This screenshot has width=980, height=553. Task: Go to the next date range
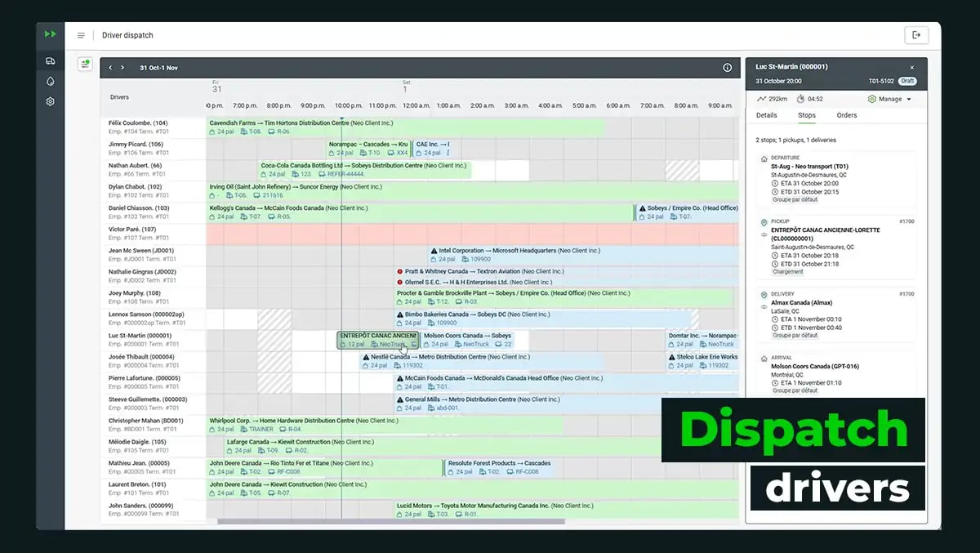tap(122, 68)
